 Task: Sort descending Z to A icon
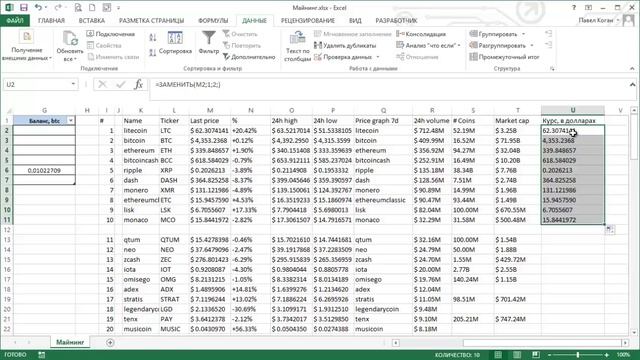tap(153, 52)
